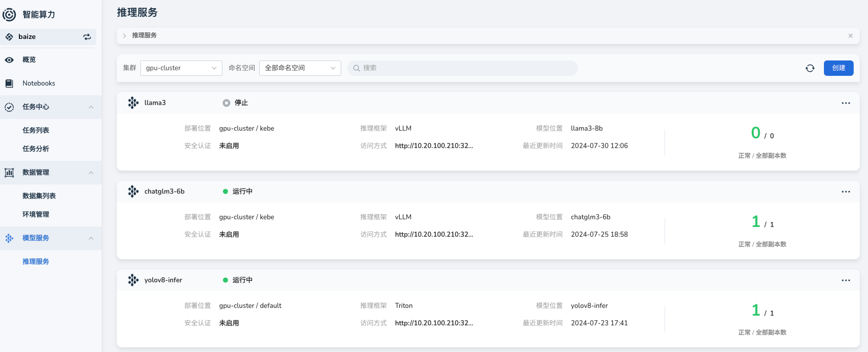Image resolution: width=868 pixels, height=352 pixels.
Task: Click the 创建 button
Action: pos(838,68)
